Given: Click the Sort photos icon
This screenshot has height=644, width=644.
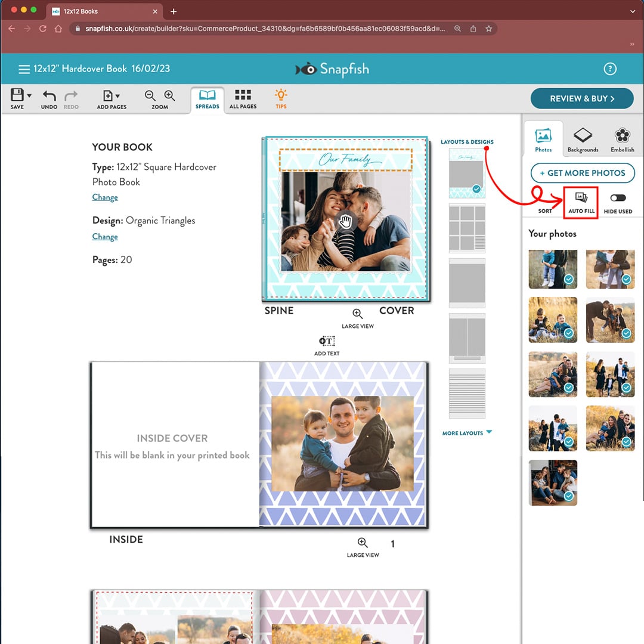Looking at the screenshot, I should (544, 200).
